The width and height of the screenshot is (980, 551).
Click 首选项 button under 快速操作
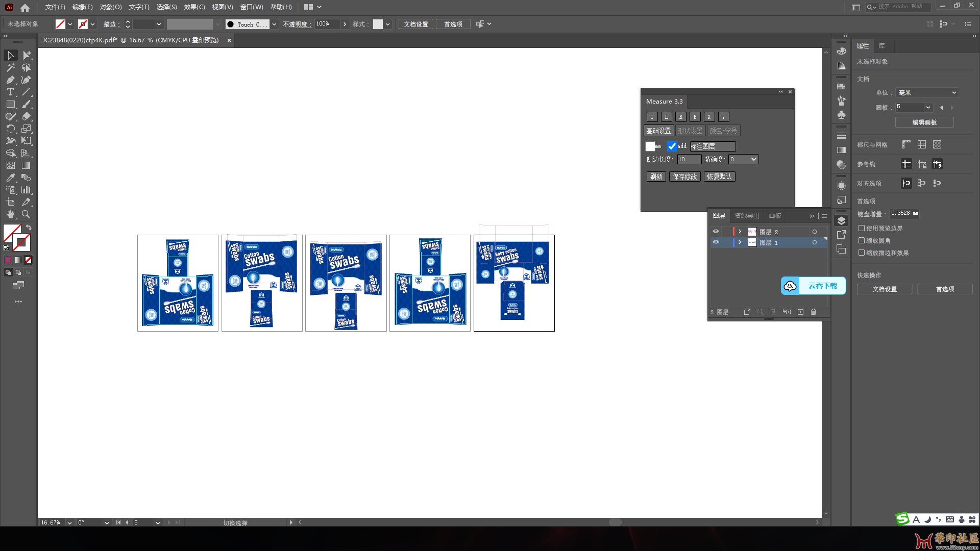pyautogui.click(x=945, y=289)
